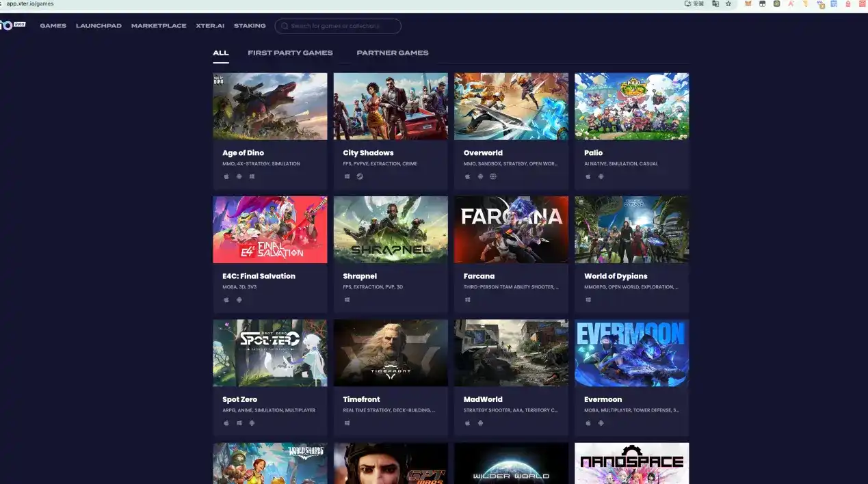Open the Staking navigation link
The height and width of the screenshot is (484, 868).
(250, 26)
